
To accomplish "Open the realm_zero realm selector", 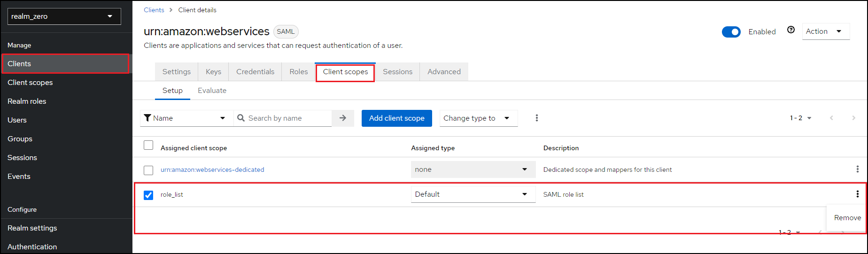I will pyautogui.click(x=64, y=16).
